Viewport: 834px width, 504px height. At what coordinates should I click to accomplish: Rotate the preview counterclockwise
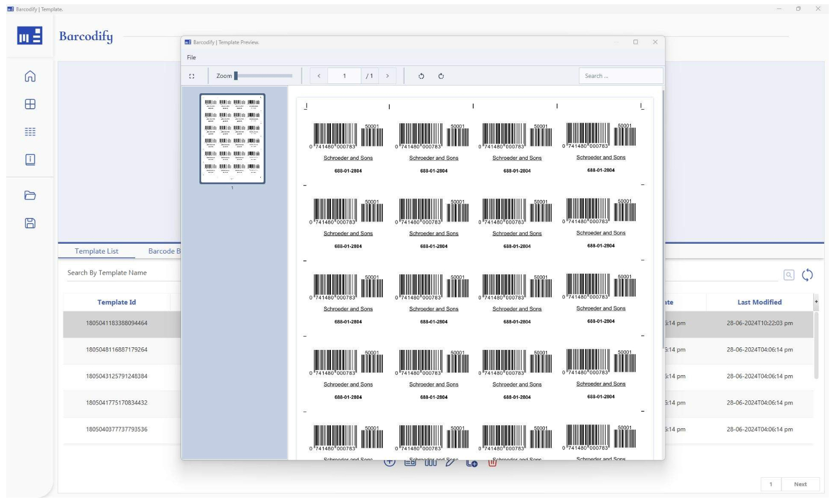click(421, 76)
